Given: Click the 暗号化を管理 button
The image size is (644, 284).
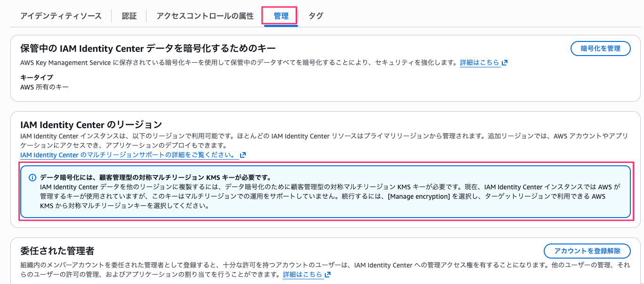Looking at the screenshot, I should 600,49.
